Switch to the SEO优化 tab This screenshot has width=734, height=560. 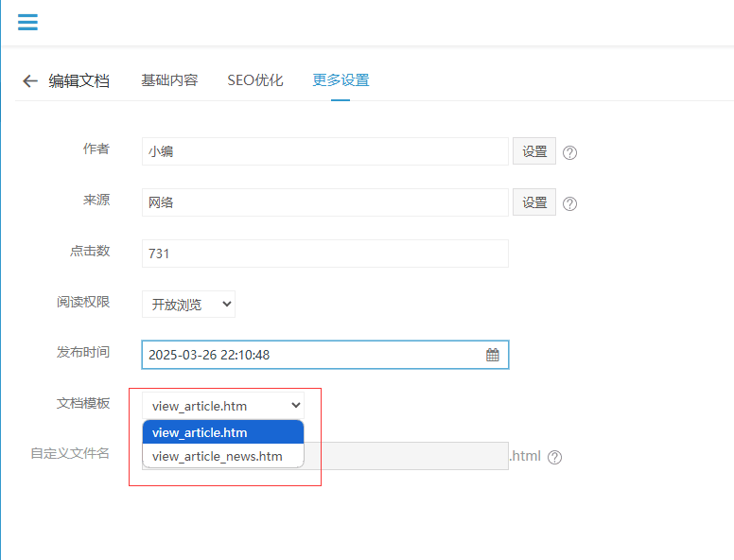click(x=255, y=80)
